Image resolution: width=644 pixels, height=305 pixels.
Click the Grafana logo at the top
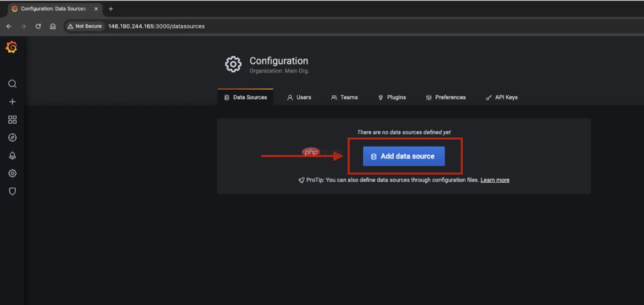tap(12, 47)
